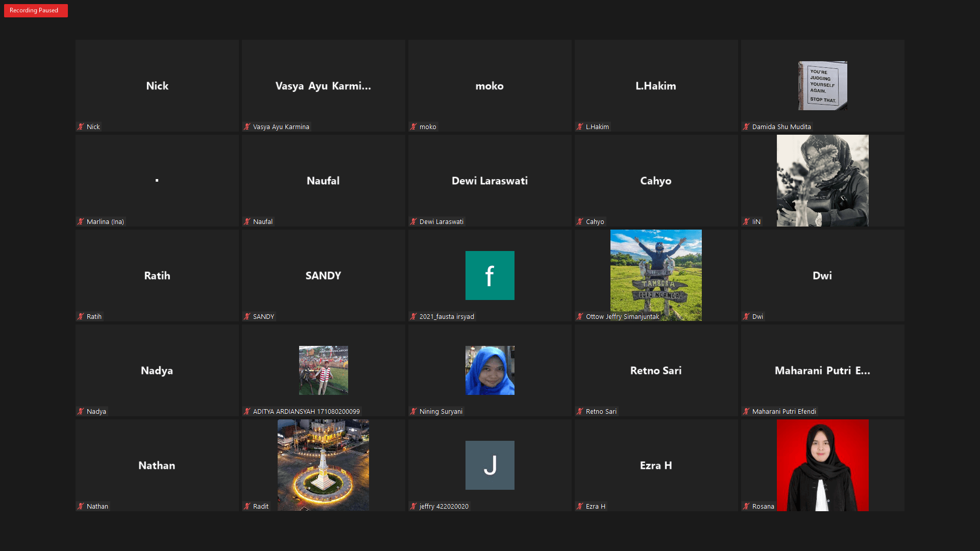This screenshot has width=980, height=551.
Task: Click the green 'f' avatar of fausta irsyad
Action: (x=489, y=275)
